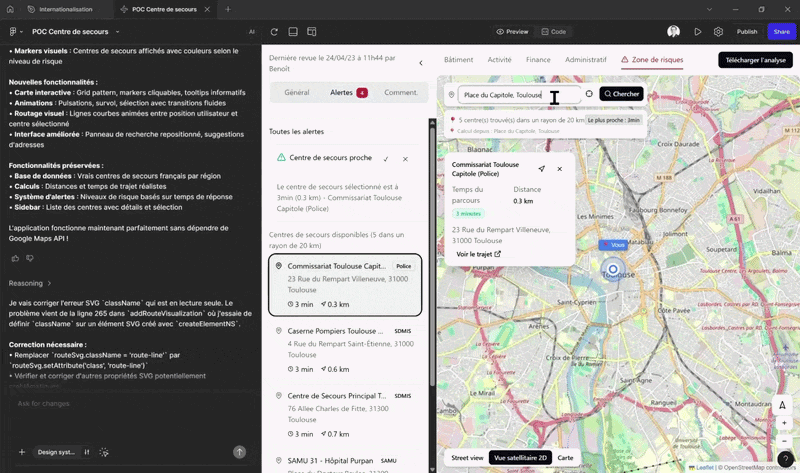Open the user avatar profile

pos(673,32)
